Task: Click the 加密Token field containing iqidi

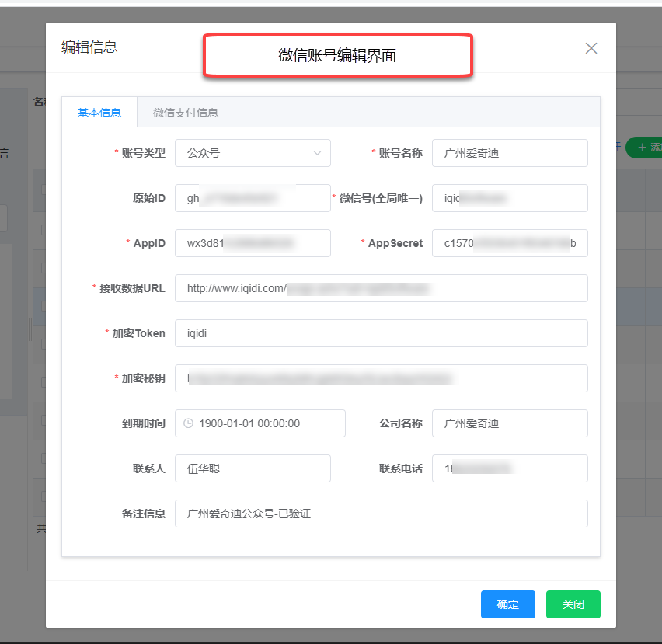Action: [382, 333]
